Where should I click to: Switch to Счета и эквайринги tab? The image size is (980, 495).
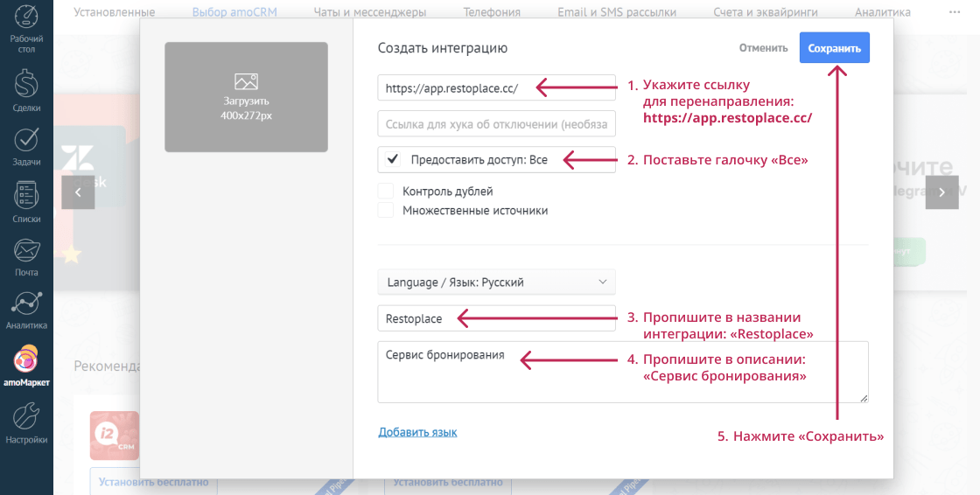pyautogui.click(x=766, y=12)
